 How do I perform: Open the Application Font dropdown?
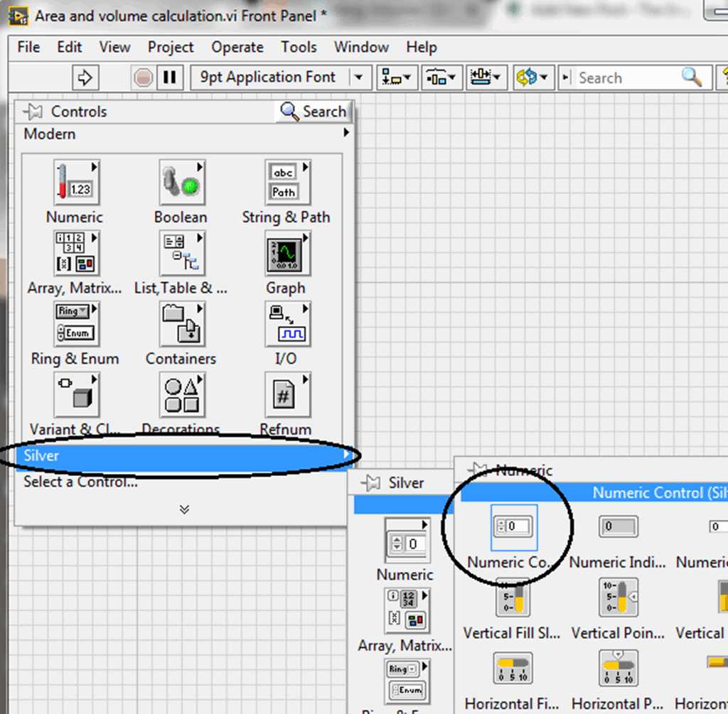click(x=359, y=77)
